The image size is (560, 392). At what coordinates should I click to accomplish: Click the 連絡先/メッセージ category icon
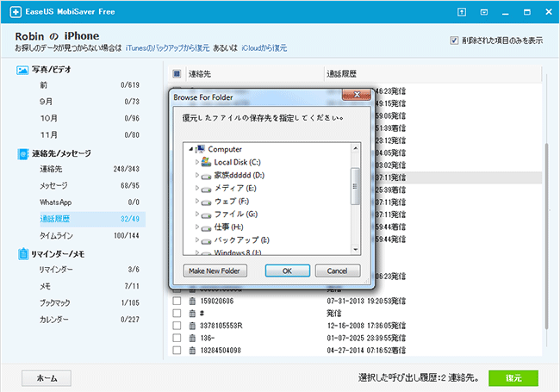tap(23, 154)
